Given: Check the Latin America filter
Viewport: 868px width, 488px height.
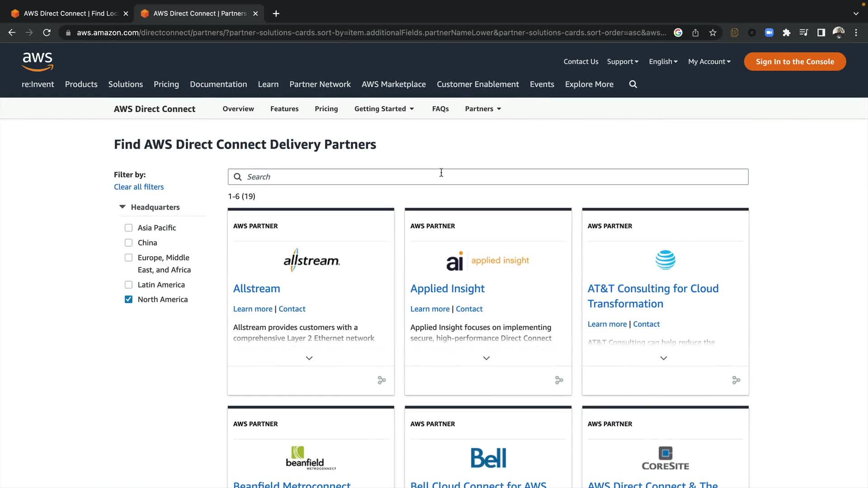Looking at the screenshot, I should tap(129, 285).
